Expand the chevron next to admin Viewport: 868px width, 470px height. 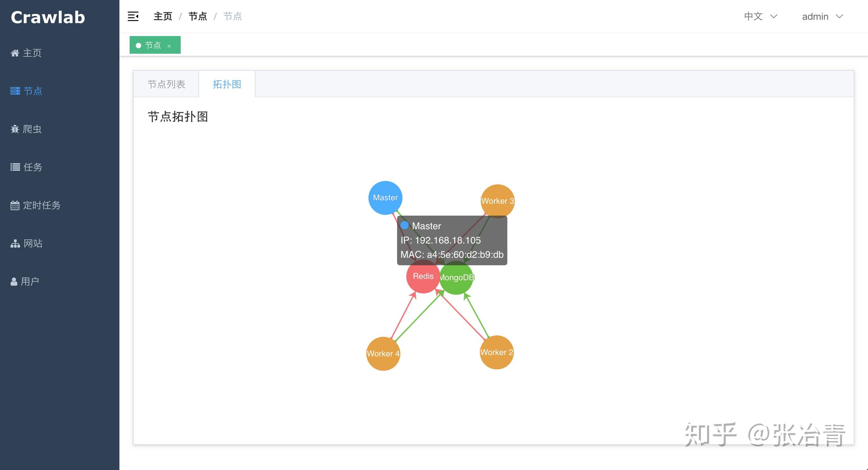840,16
